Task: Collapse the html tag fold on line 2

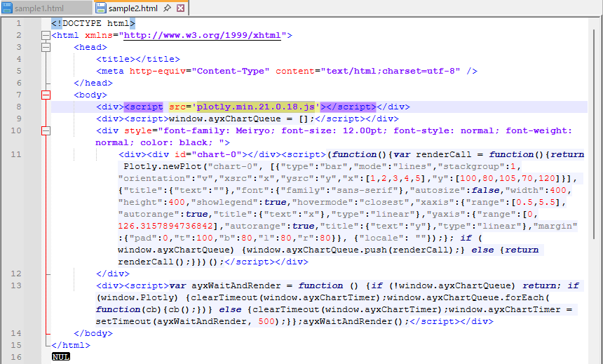Action: tap(46, 35)
